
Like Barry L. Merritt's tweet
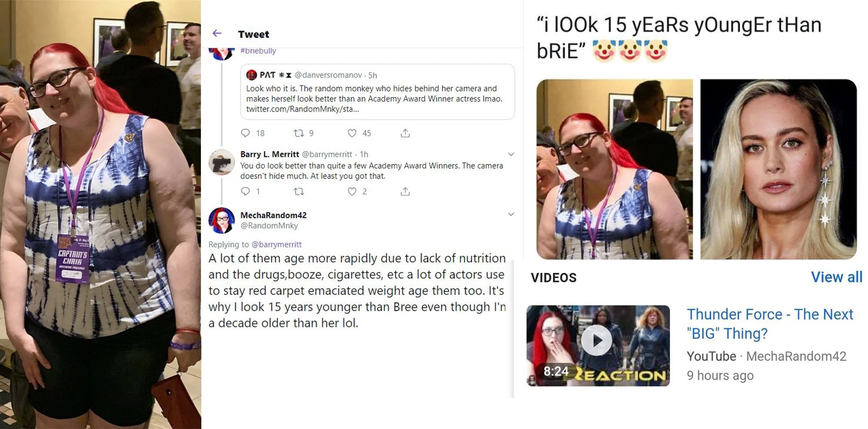(x=352, y=192)
